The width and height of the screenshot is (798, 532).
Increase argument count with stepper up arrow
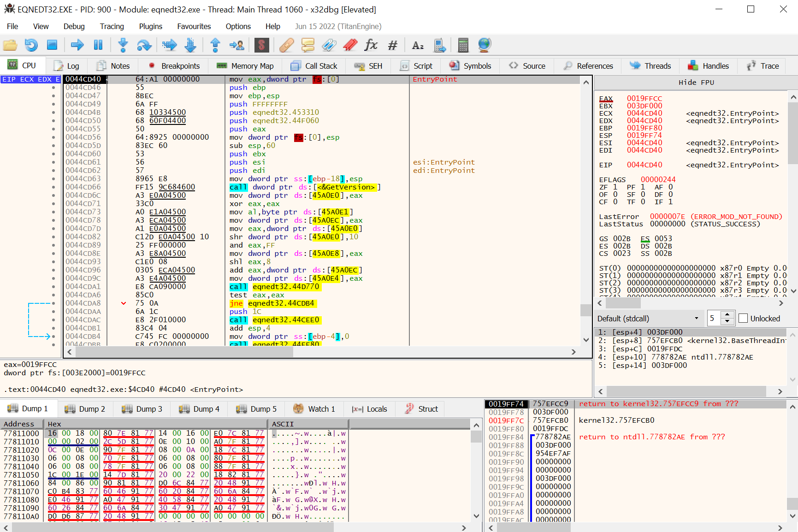pos(727,315)
